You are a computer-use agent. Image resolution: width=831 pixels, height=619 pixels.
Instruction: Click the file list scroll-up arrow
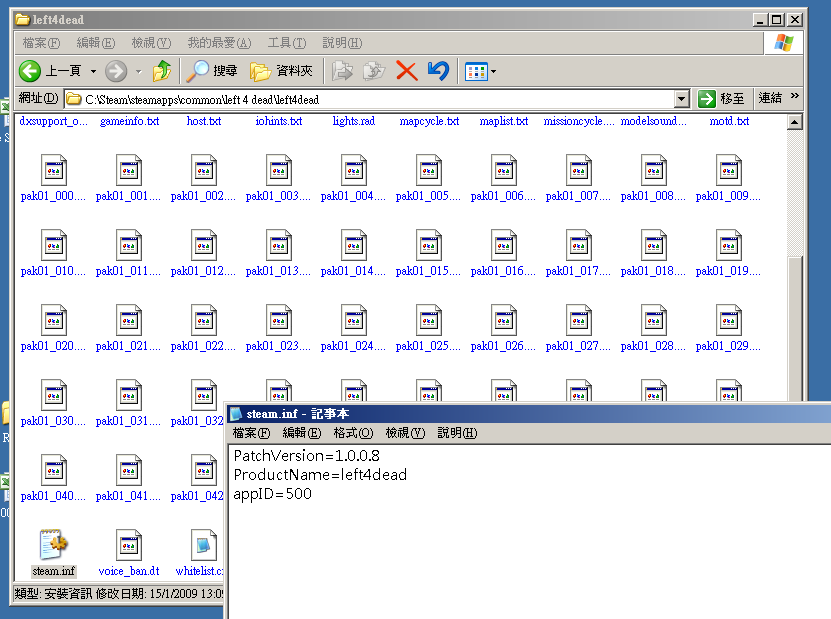tap(795, 123)
